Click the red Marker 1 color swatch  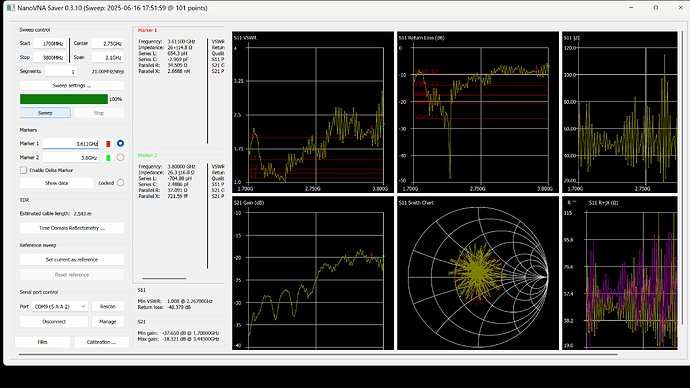click(x=108, y=144)
